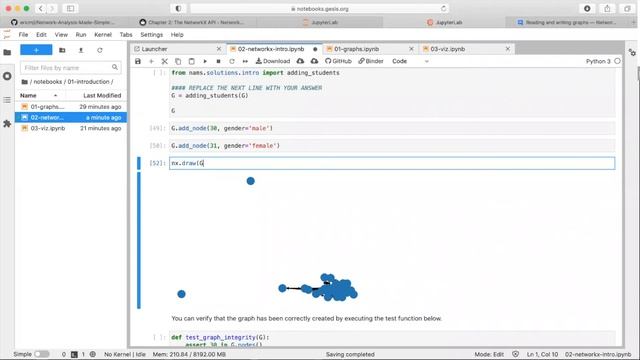Click the browser back arrow

click(41, 8)
